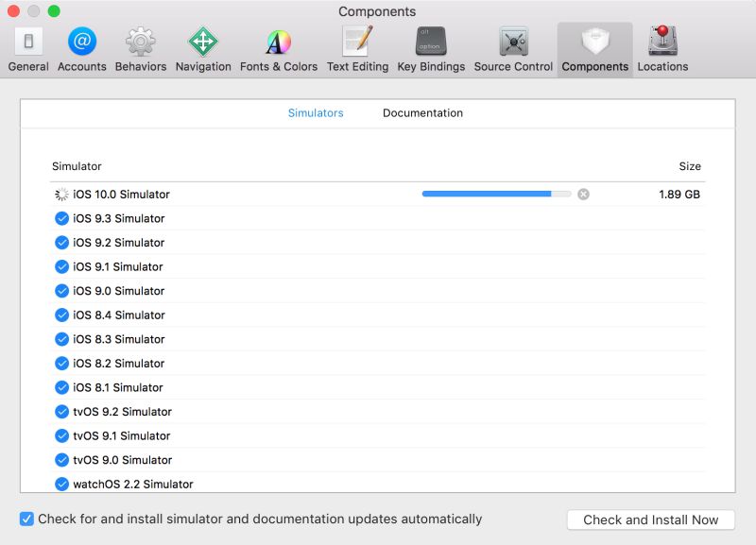
Task: Open the Source Control pane
Action: [x=513, y=49]
